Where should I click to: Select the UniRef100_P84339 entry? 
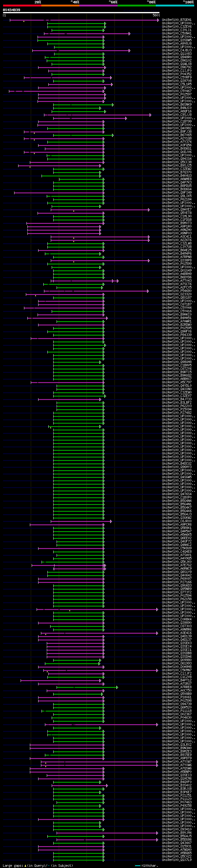point(176,335)
